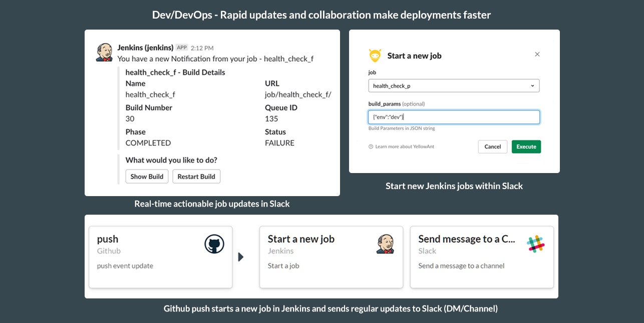
Task: Click the Jenkins avatar icon in the message
Action: tap(104, 52)
